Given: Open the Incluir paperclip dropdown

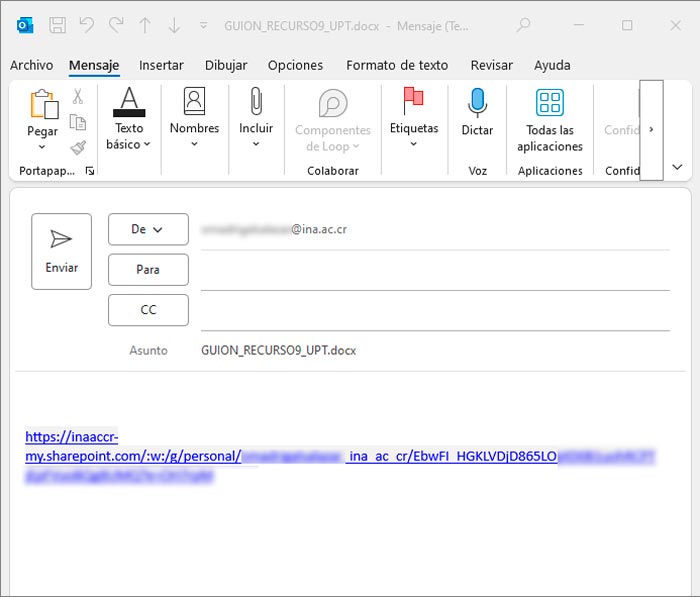Looking at the screenshot, I should point(256,144).
